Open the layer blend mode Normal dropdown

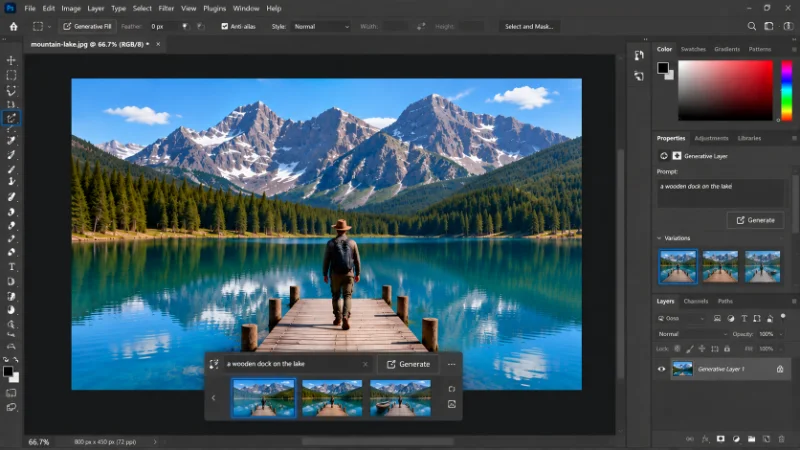pos(692,334)
